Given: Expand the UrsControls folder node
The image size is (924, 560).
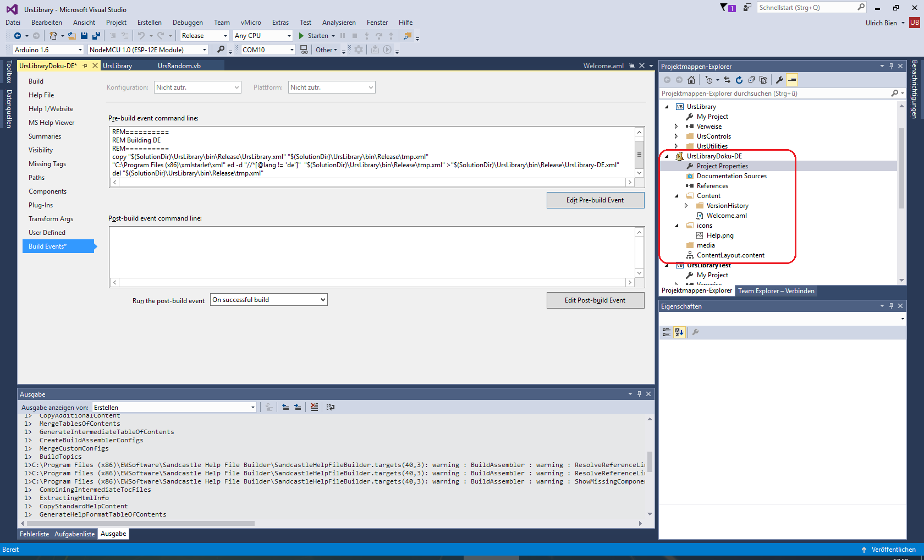Looking at the screenshot, I should point(676,136).
